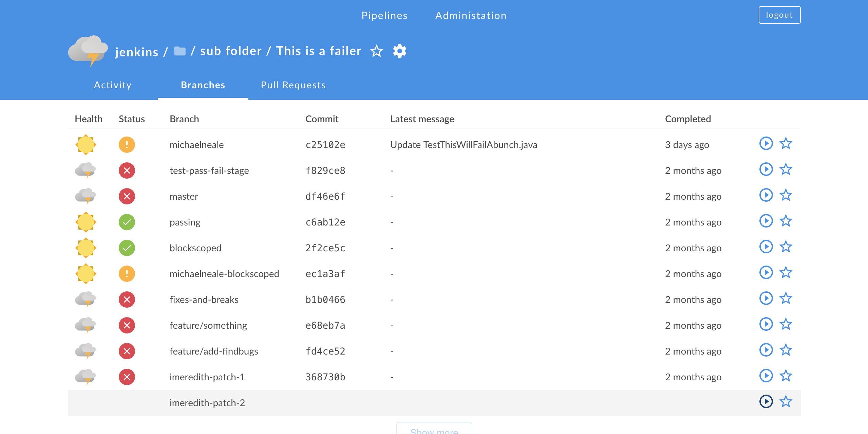
Task: Go to Administration in top navigation
Action: pos(471,16)
